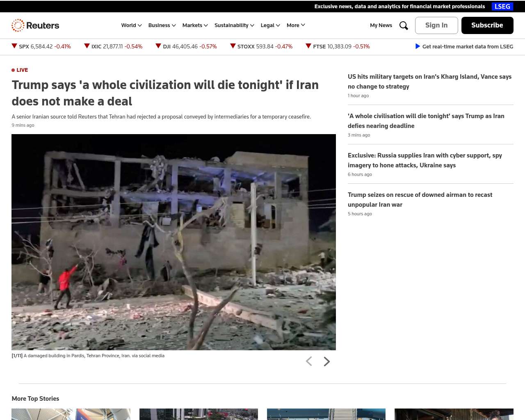The image size is (525, 420).
Task: Expand the Sustainability menu
Action: 234,25
